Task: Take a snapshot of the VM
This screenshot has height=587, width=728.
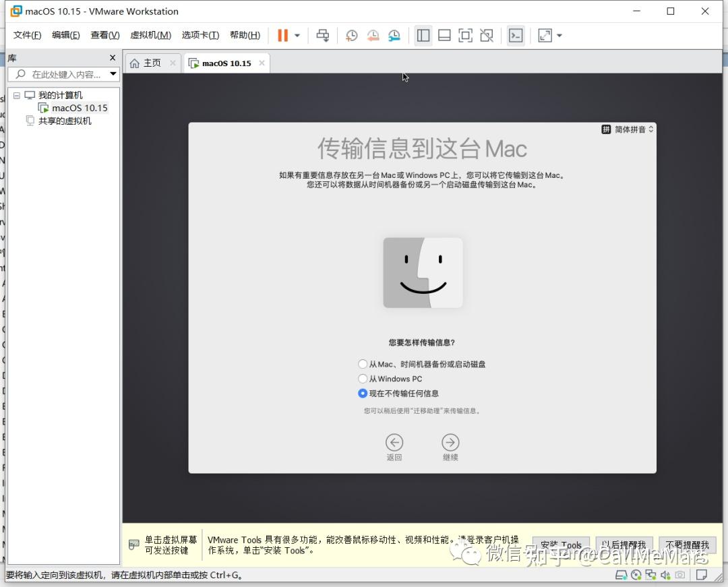Action: click(351, 35)
